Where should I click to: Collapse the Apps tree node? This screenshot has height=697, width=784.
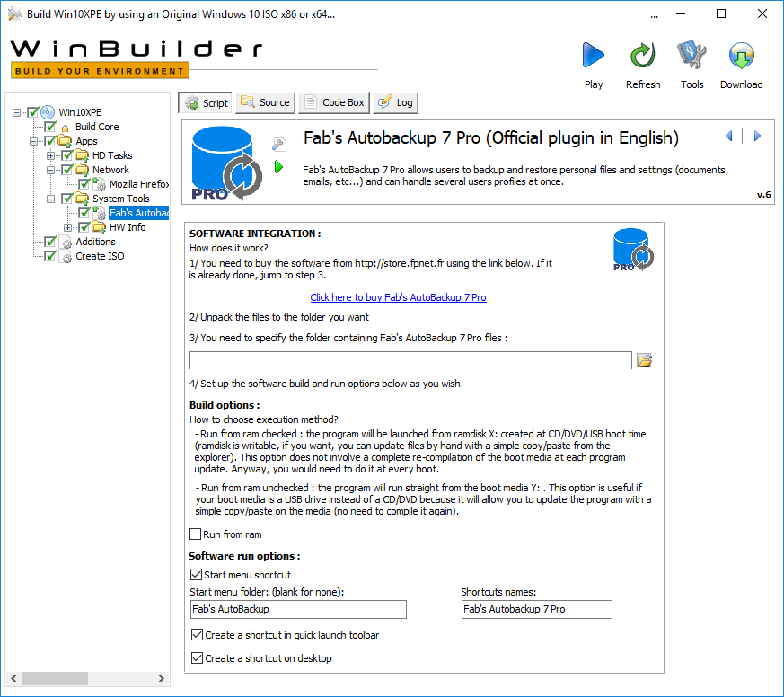point(33,142)
